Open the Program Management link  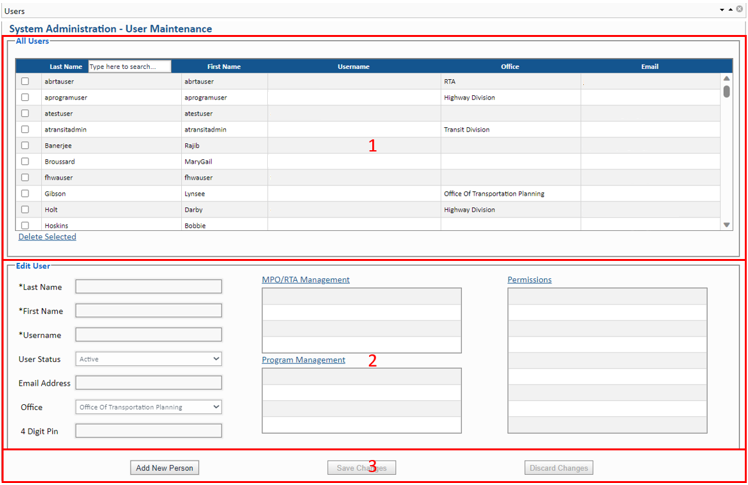click(303, 360)
